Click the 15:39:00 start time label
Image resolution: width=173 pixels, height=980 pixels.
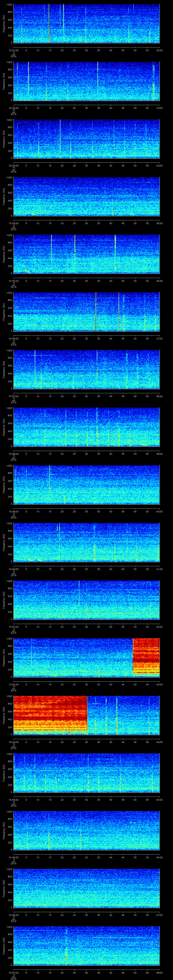click(13, 511)
